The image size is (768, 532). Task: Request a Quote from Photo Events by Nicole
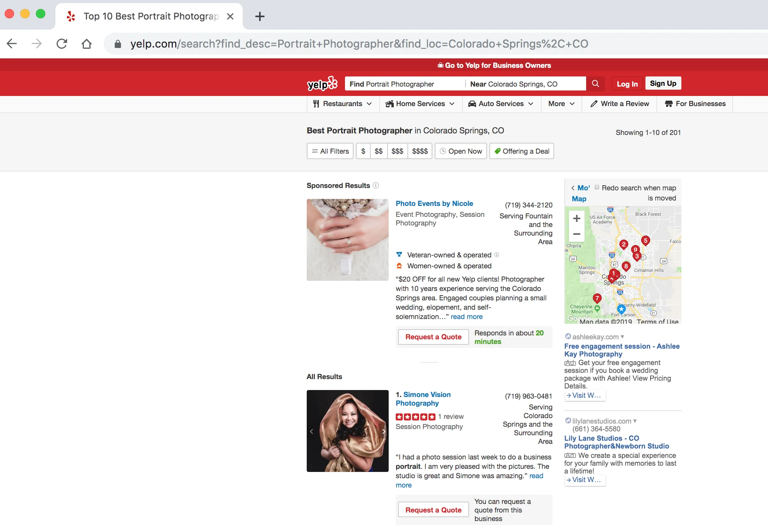coord(433,337)
